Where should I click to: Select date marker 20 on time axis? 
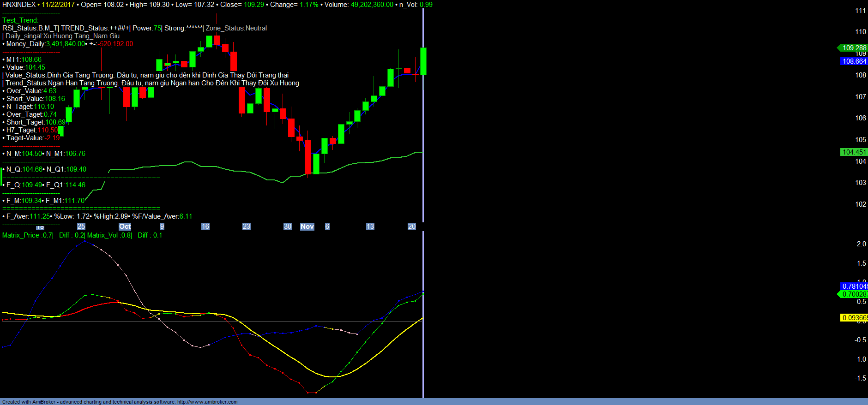coord(412,226)
